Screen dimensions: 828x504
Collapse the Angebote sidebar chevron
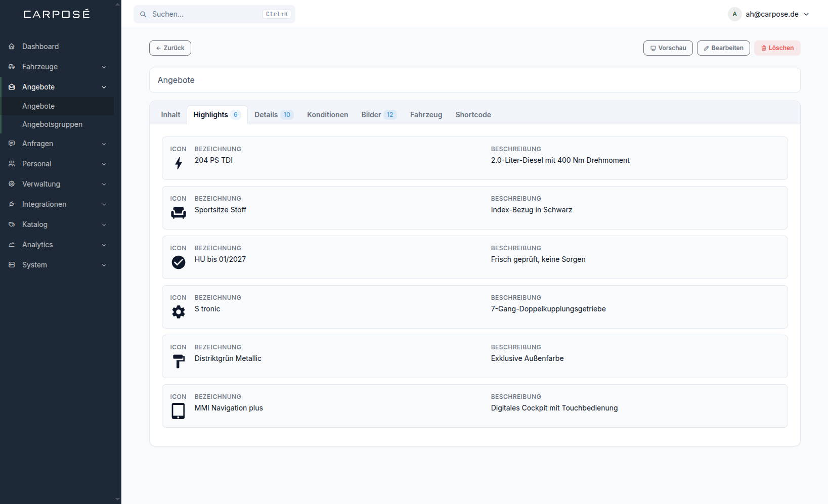tap(104, 87)
